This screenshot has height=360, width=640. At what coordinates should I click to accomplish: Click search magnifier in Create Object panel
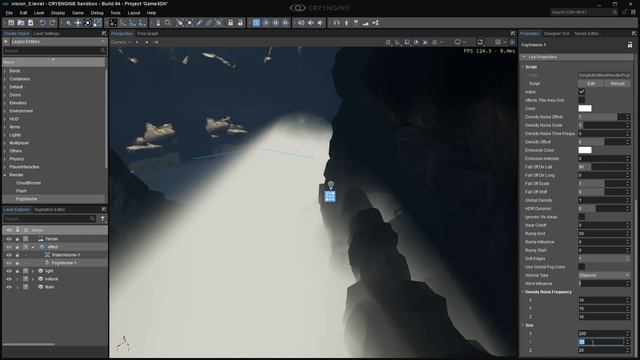102,51
